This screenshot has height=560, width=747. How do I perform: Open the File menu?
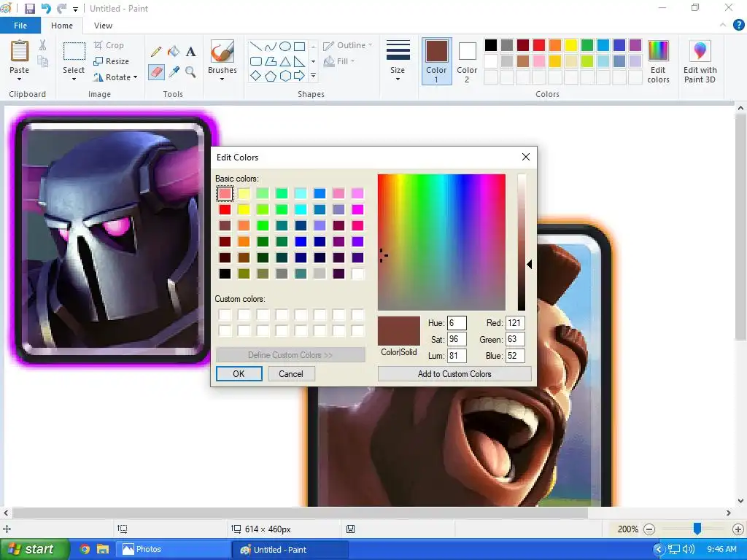coord(20,26)
